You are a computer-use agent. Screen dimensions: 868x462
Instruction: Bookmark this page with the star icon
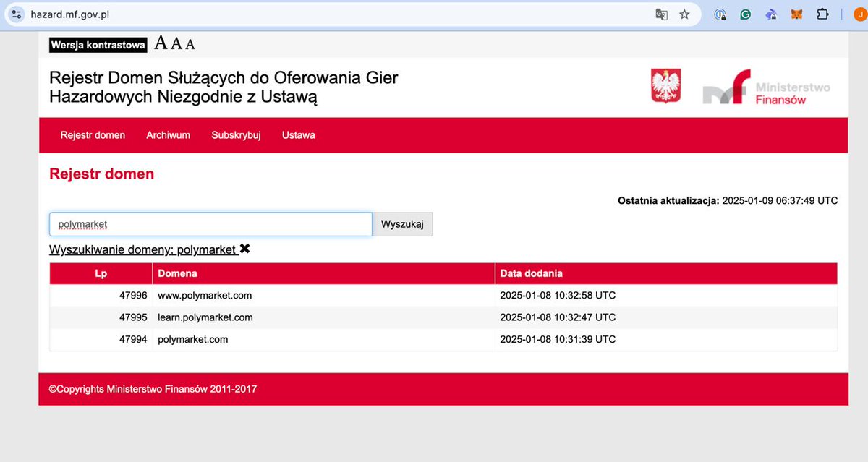[684, 14]
